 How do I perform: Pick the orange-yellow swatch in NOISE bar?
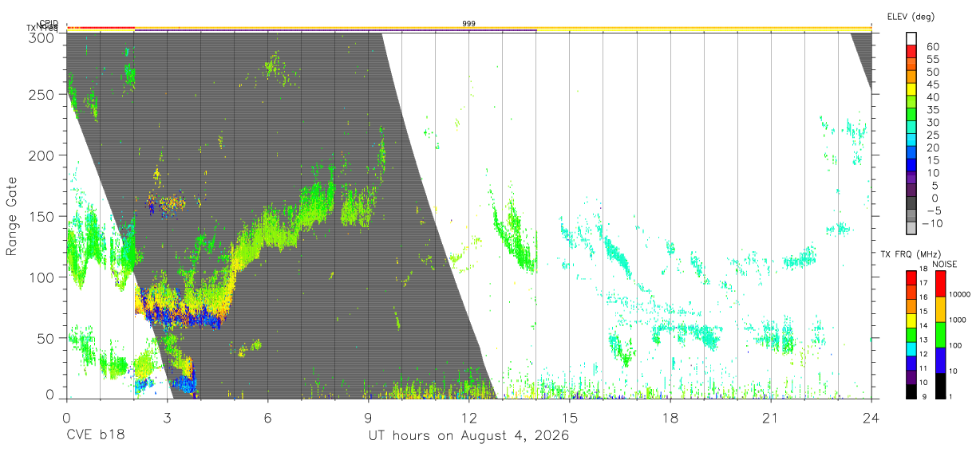pos(939,309)
